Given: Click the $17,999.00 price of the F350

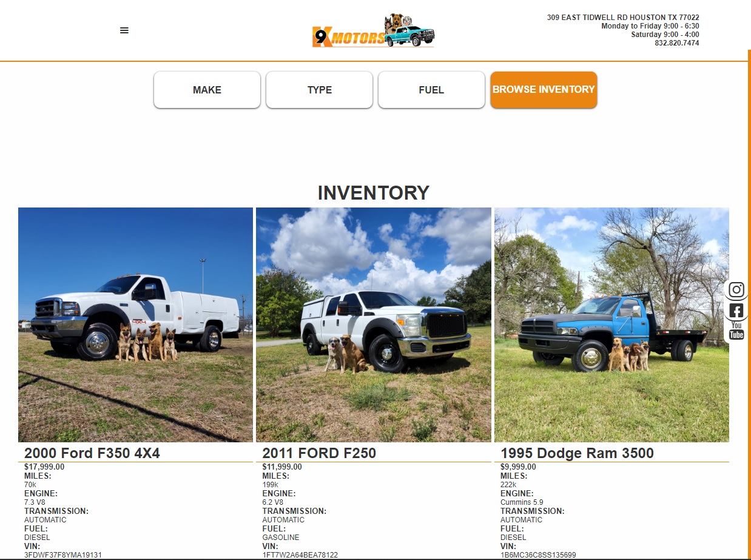Looking at the screenshot, I should click(x=44, y=467).
